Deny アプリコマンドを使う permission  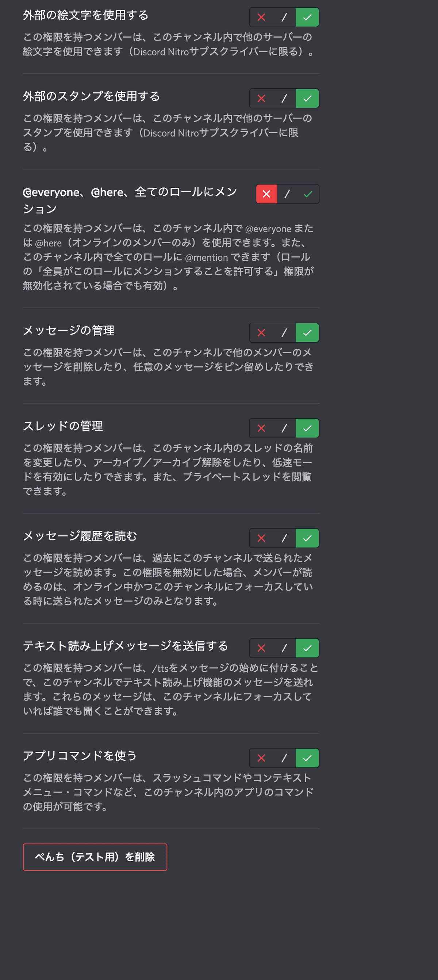[x=261, y=758]
